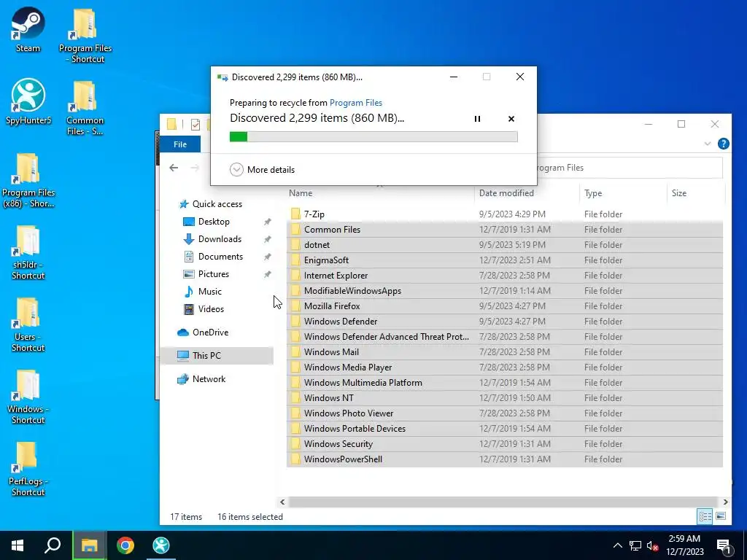Click the Search Program Files box
Screen dimensions: 747x560
(629, 168)
